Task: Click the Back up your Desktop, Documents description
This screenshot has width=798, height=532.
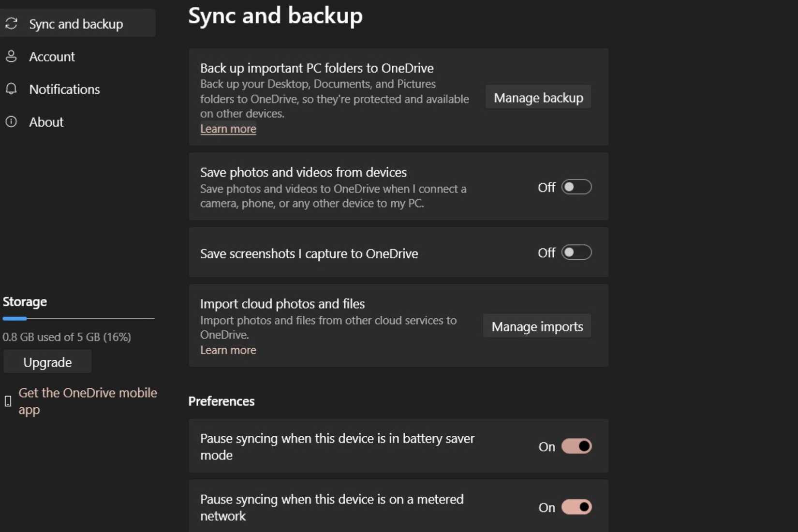Action: pyautogui.click(x=335, y=99)
